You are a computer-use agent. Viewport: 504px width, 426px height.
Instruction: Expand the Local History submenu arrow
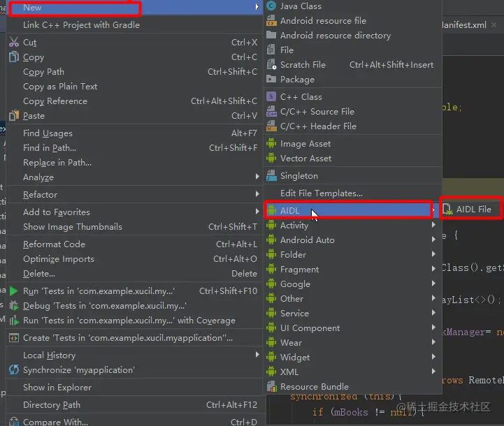[x=257, y=354]
